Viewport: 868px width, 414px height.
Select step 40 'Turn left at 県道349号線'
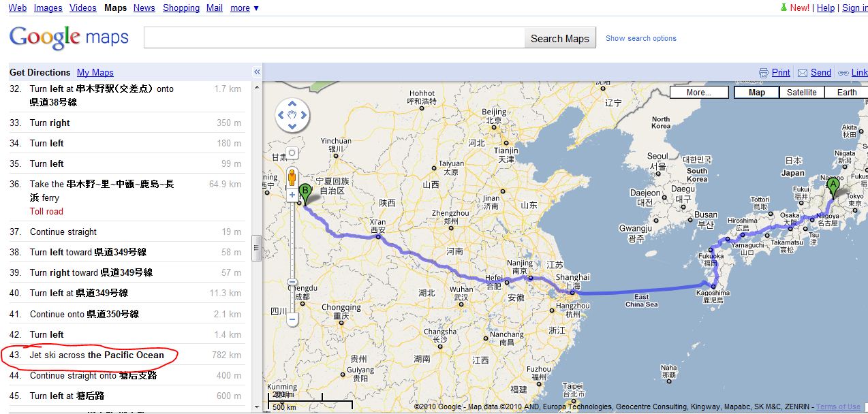point(125,293)
